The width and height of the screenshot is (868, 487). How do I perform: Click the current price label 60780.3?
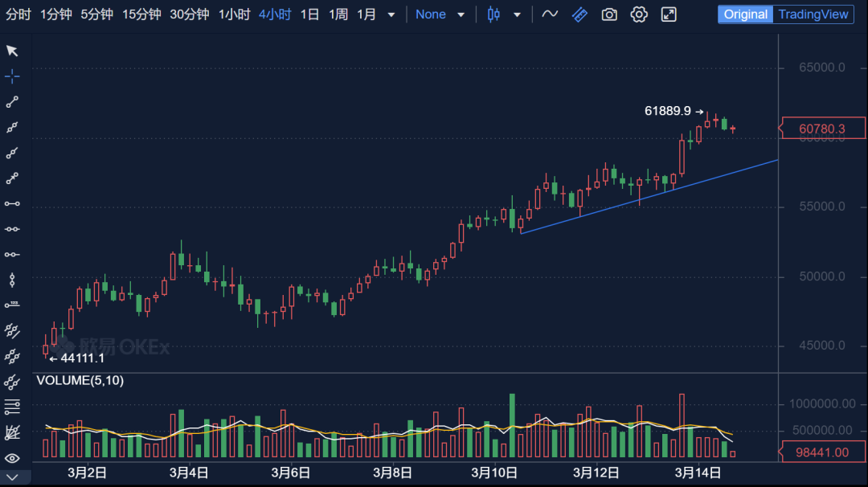point(822,129)
